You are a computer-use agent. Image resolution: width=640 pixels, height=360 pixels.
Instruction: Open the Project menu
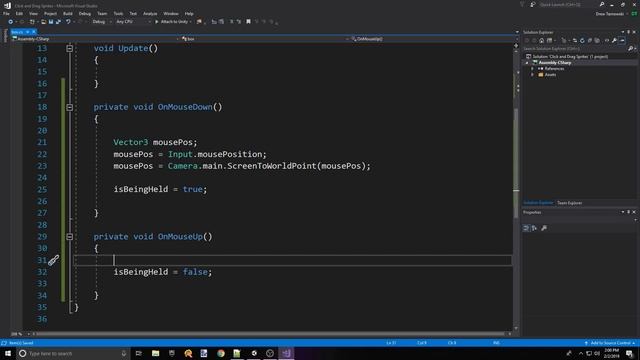click(51, 13)
